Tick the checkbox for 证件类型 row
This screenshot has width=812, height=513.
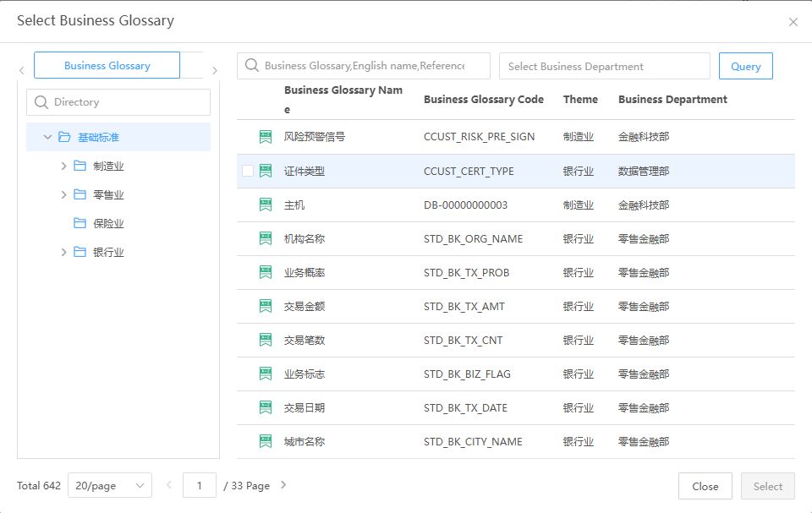(248, 171)
